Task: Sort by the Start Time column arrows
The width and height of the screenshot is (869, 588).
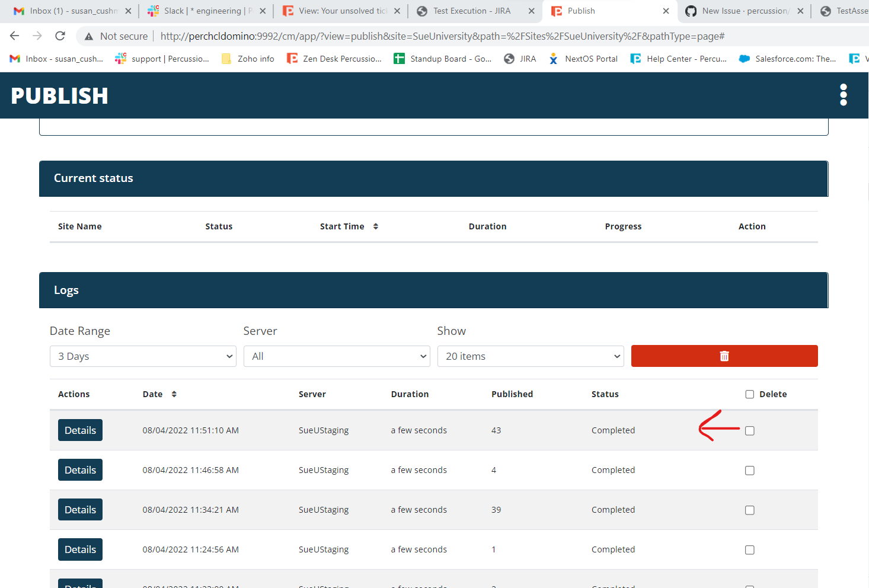Action: [x=376, y=226]
